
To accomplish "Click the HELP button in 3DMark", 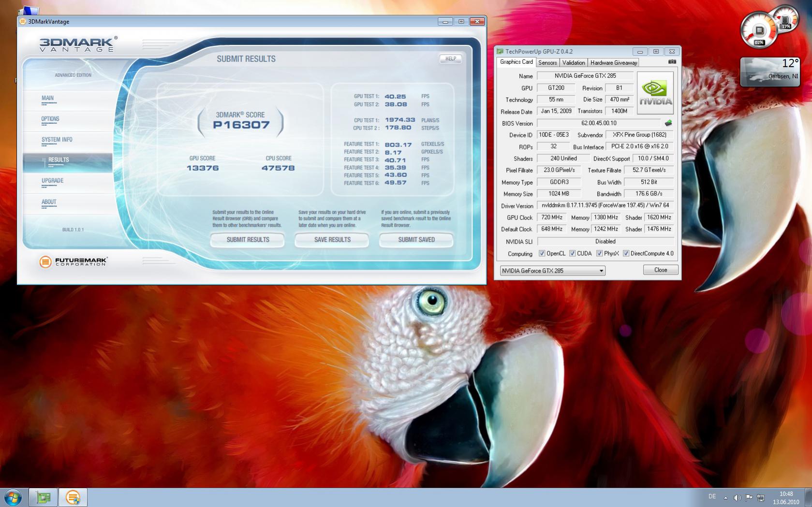I will click(x=451, y=58).
